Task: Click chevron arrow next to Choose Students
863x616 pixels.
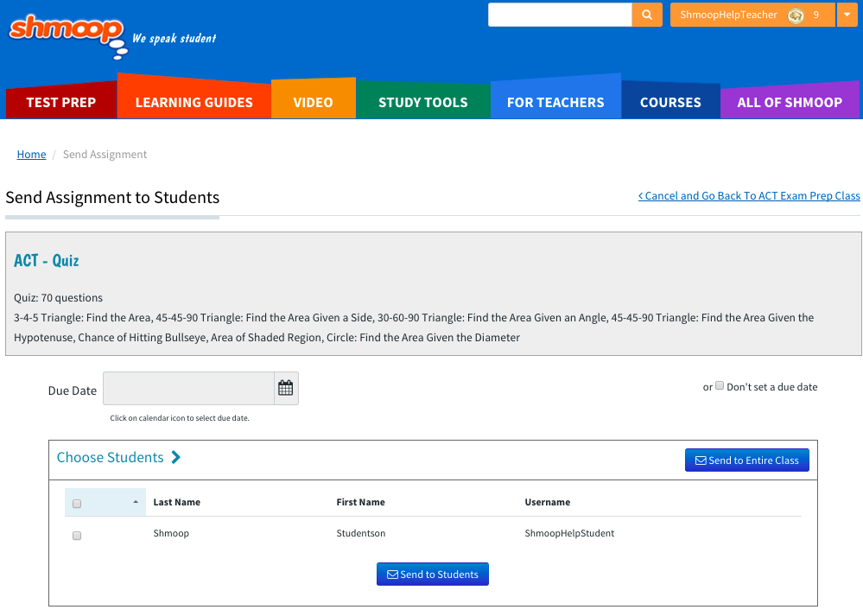Action: 175,457
